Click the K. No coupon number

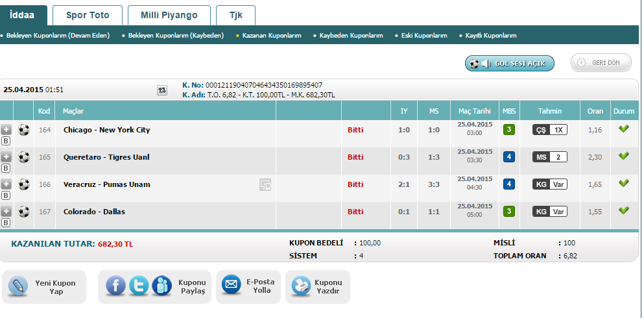pyautogui.click(x=264, y=85)
